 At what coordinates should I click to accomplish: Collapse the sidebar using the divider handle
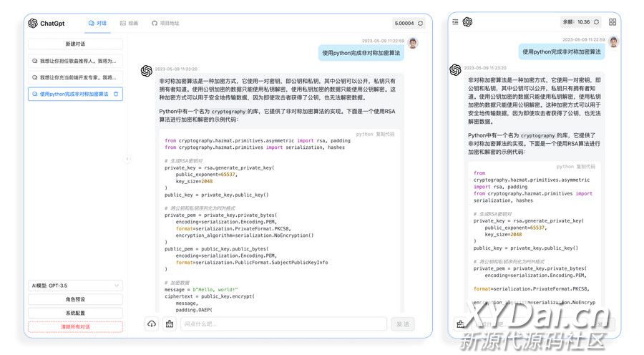click(127, 159)
